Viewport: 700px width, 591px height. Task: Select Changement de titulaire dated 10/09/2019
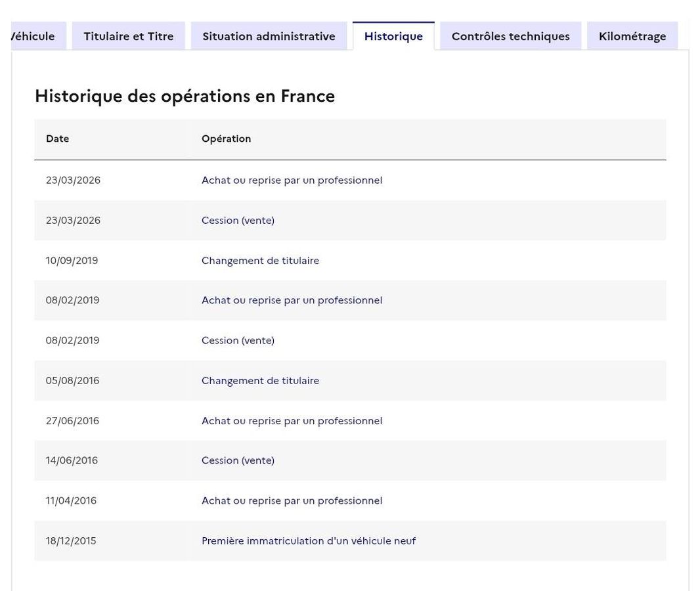click(x=260, y=261)
